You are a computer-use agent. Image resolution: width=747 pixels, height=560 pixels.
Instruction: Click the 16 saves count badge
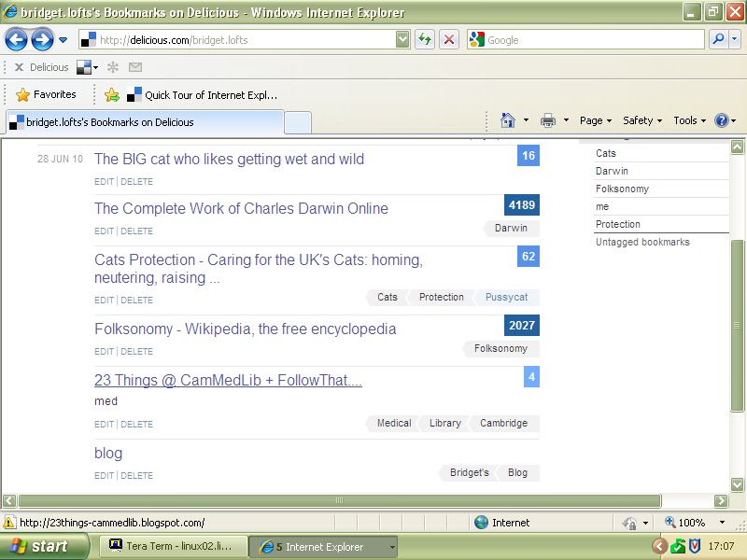[x=529, y=156]
